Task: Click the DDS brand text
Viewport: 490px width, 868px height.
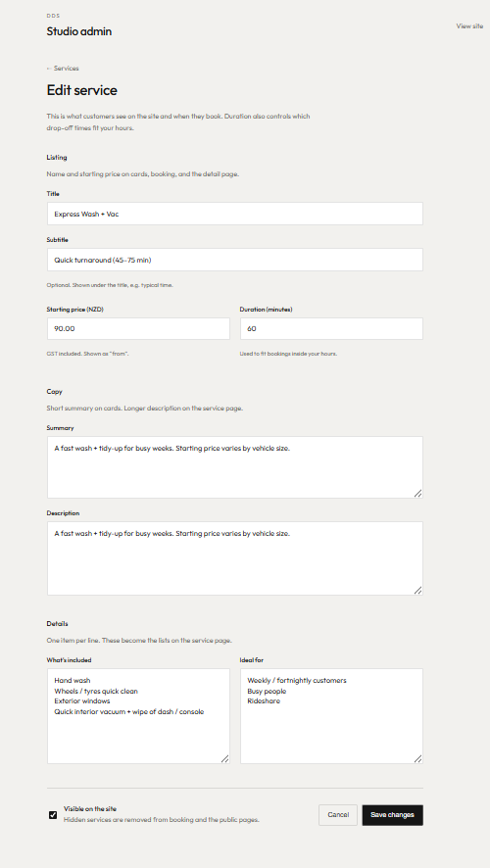Action: coord(53,16)
